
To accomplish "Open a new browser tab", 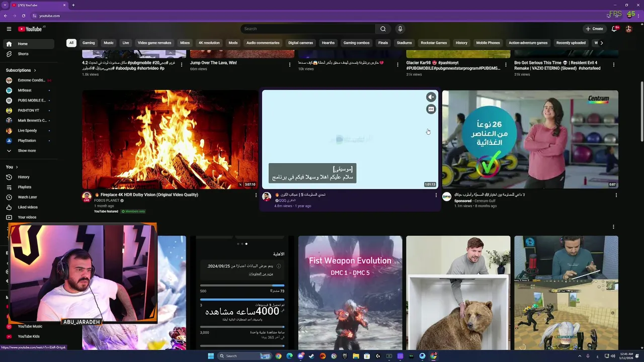I will [73, 5].
